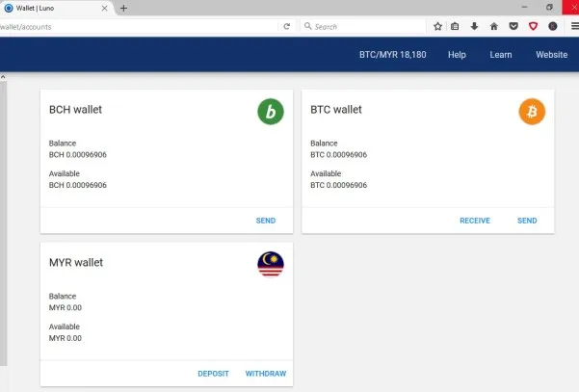Click the red shield extension icon
Image resolution: width=579 pixels, height=392 pixels.
[533, 26]
